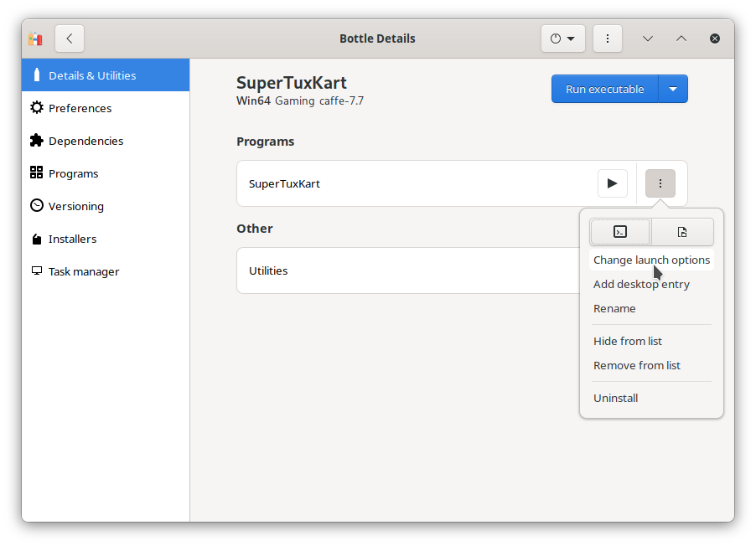
Task: Expand the Run executable dropdown arrow
Action: click(x=673, y=89)
